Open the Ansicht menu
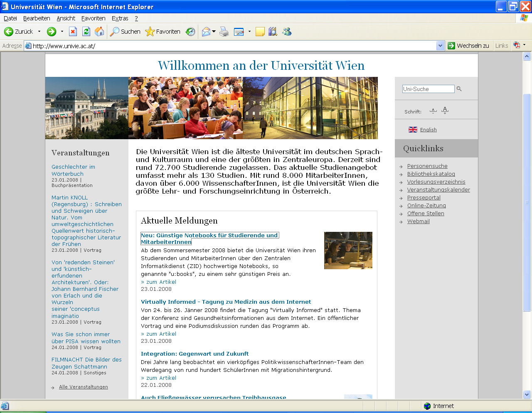The height and width of the screenshot is (413, 532). 66,18
